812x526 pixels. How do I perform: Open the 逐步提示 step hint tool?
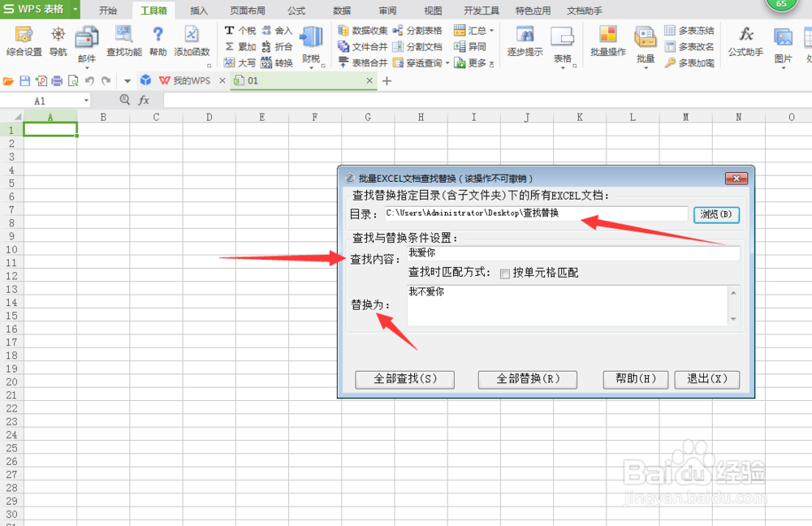click(x=525, y=41)
